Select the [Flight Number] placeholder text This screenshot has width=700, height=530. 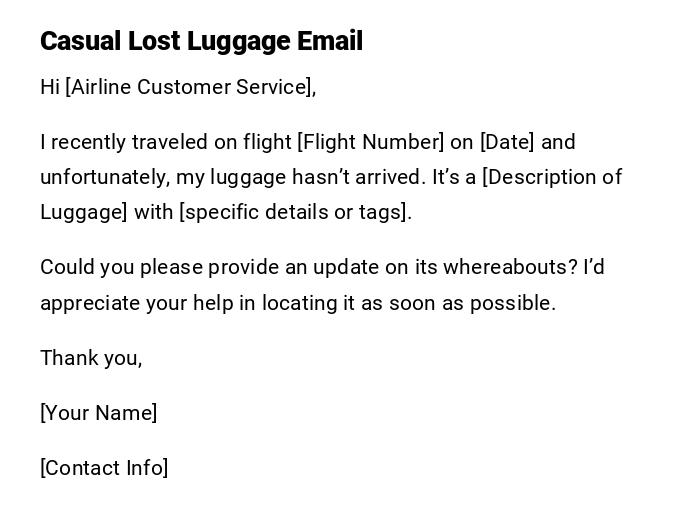tap(370, 142)
